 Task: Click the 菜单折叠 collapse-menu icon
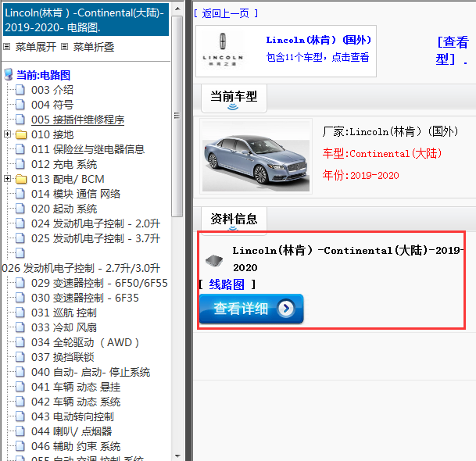tap(64, 47)
